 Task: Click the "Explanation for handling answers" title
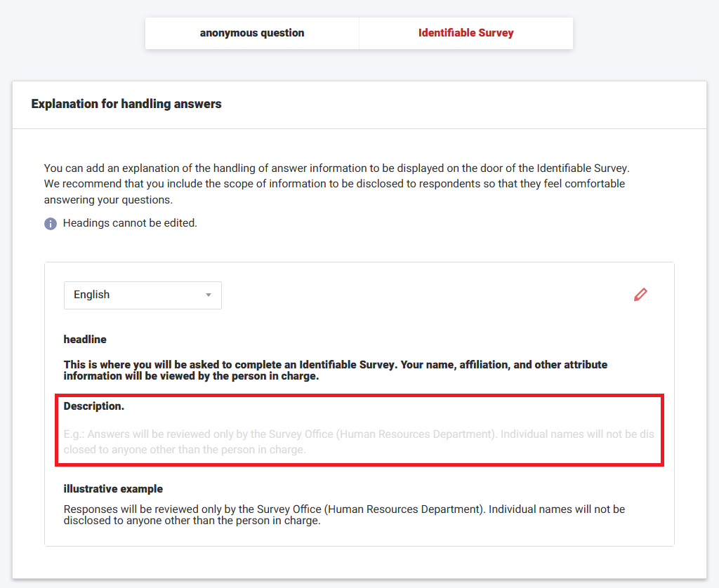126,104
